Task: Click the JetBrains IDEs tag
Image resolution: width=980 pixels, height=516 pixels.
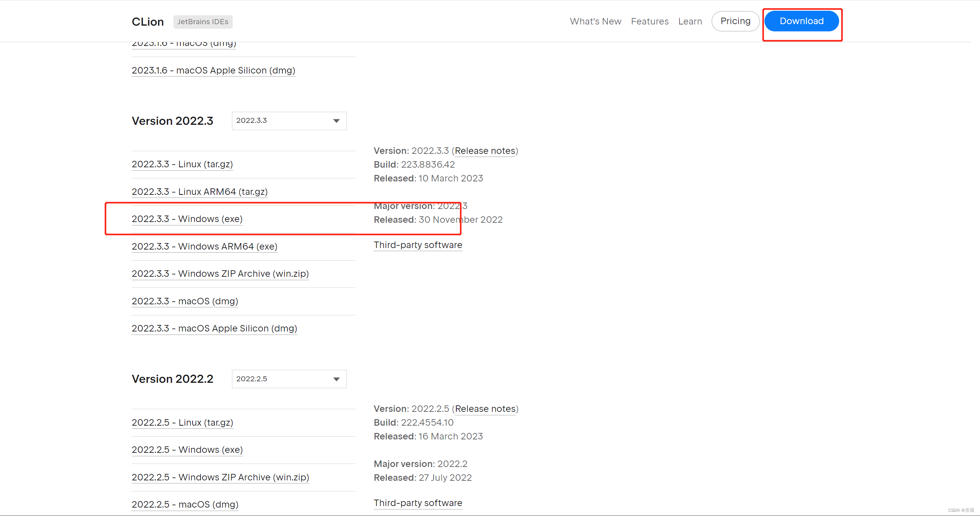Action: [203, 22]
